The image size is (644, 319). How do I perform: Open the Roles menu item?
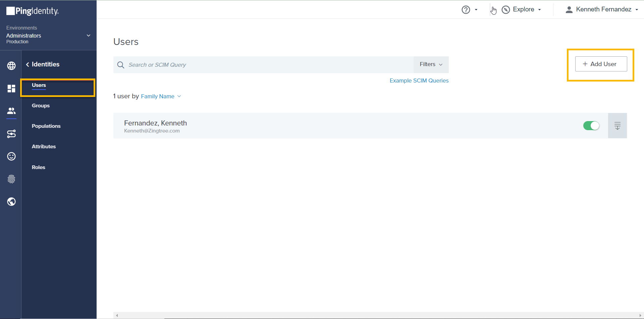[39, 167]
